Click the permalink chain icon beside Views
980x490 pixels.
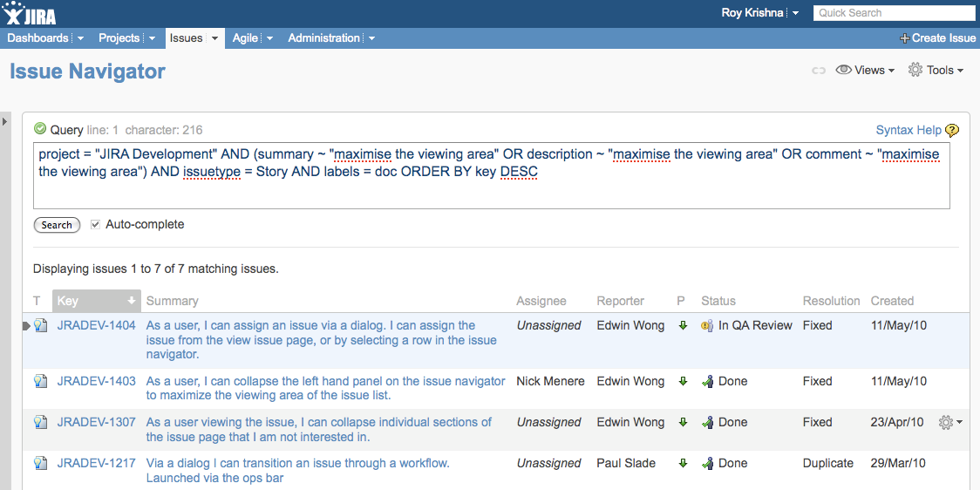tap(819, 71)
